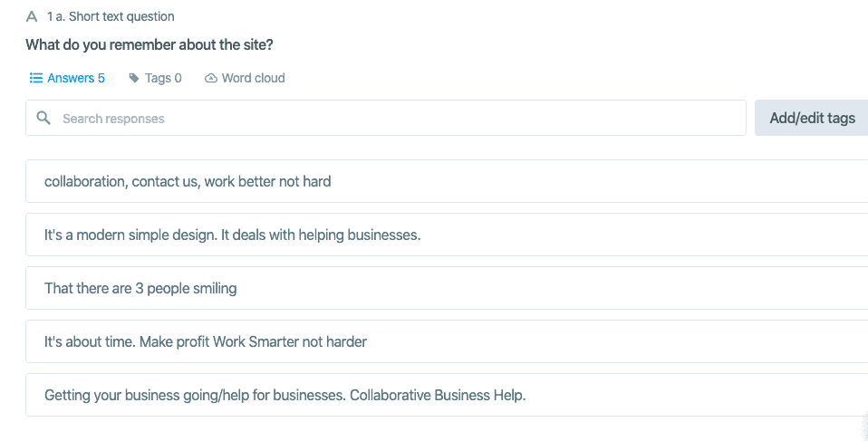The width and height of the screenshot is (868, 441).
Task: Click the magnifying glass search icon
Action: (x=43, y=118)
